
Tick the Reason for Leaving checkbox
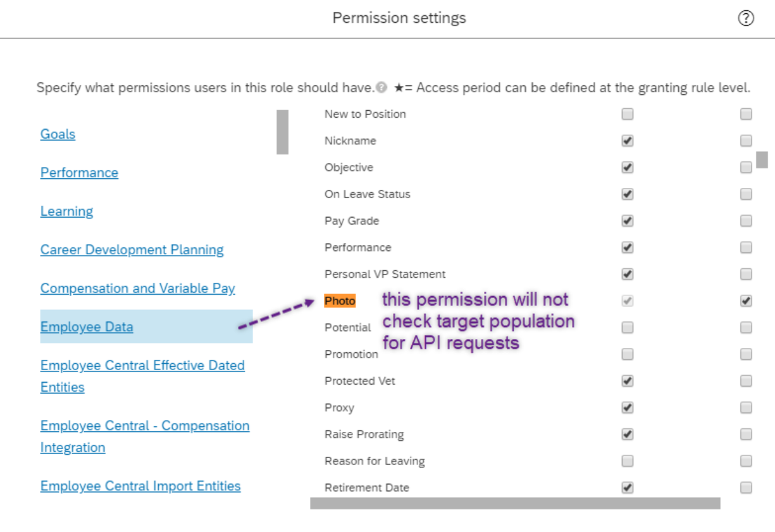[x=627, y=461]
